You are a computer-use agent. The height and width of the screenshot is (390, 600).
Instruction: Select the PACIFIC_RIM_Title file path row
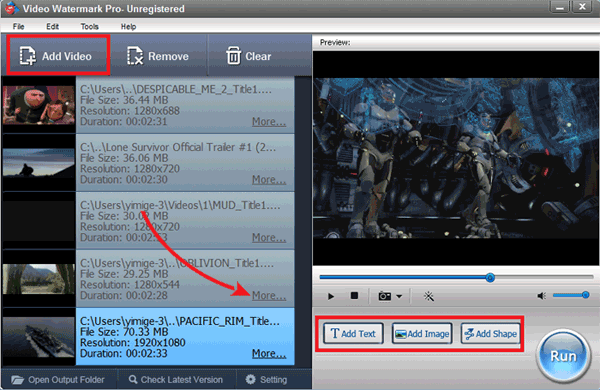(x=185, y=337)
